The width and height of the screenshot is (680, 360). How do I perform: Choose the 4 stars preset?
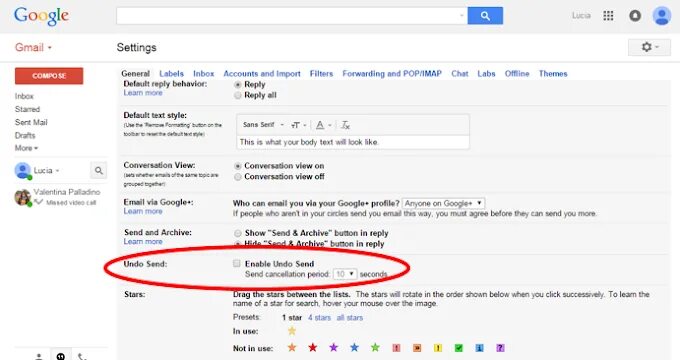320,317
